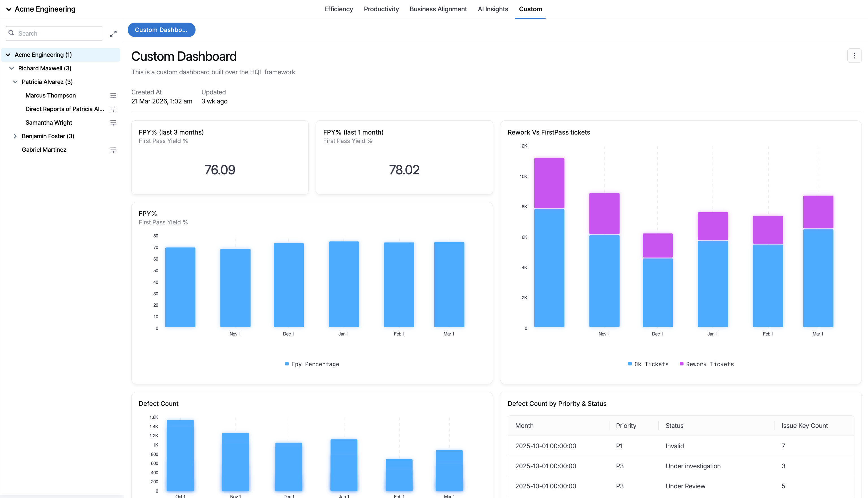Click the search magnifier icon

pyautogui.click(x=11, y=33)
